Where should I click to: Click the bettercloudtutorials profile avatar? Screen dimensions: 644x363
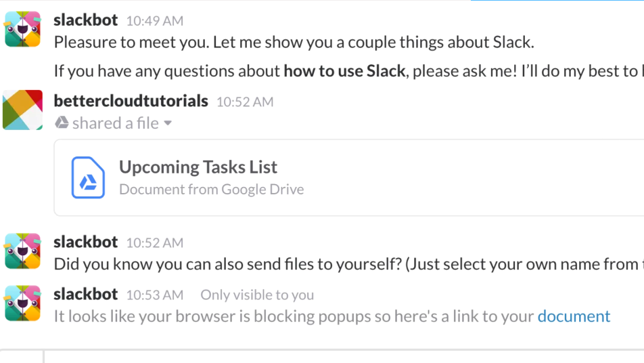click(x=22, y=110)
